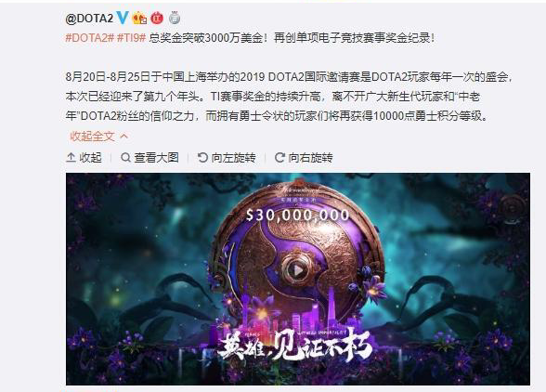
Task: Click the 查看大图 view large button
Action: [149, 158]
